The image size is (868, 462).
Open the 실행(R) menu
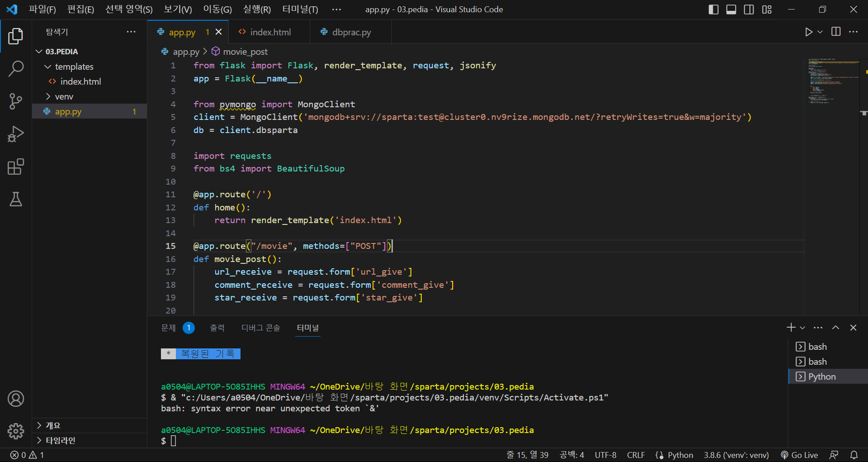[257, 10]
